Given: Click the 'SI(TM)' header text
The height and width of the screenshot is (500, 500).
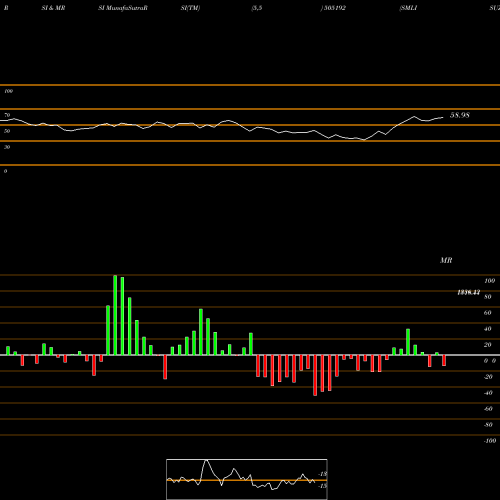Looking at the screenshot, I should click(x=190, y=8).
